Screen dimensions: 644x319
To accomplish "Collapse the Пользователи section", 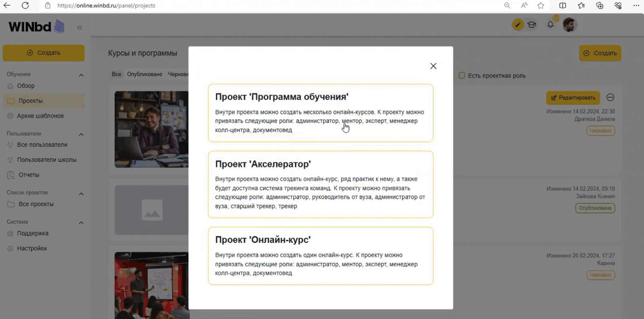I will point(81,134).
